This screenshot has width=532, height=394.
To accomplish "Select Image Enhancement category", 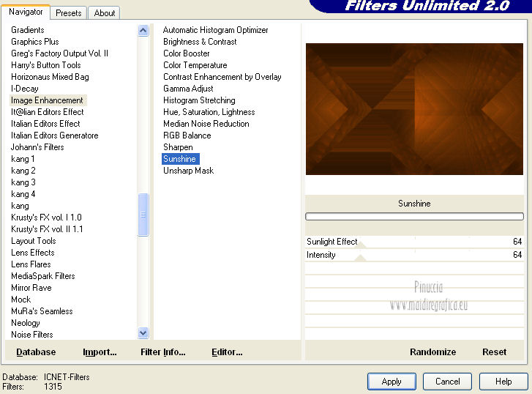I will (47, 100).
